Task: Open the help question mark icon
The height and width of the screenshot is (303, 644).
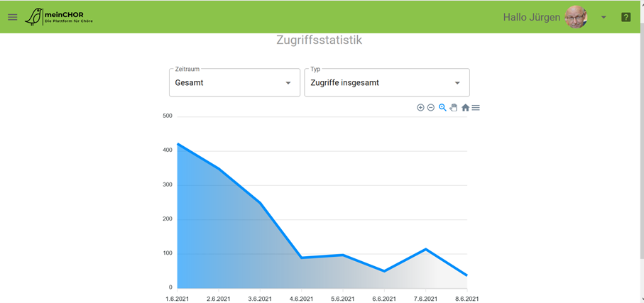Action: [x=626, y=17]
